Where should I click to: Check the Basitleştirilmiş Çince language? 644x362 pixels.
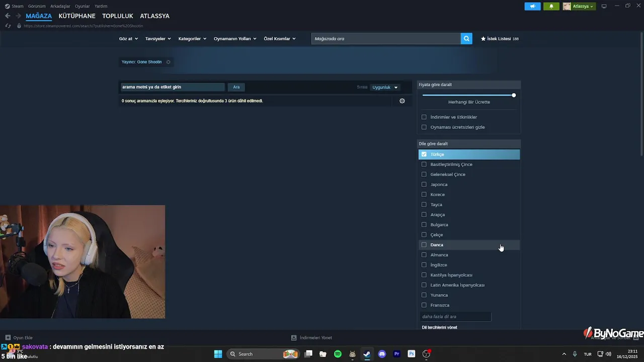coord(424,164)
